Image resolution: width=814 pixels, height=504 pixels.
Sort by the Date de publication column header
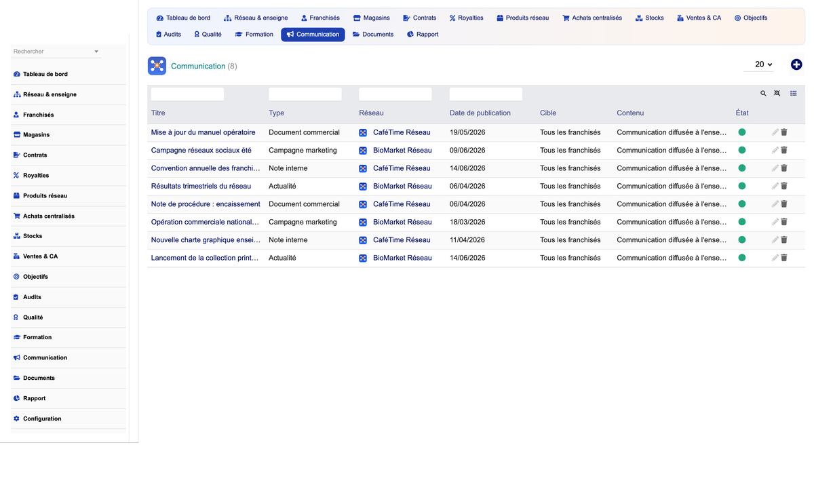(x=480, y=113)
